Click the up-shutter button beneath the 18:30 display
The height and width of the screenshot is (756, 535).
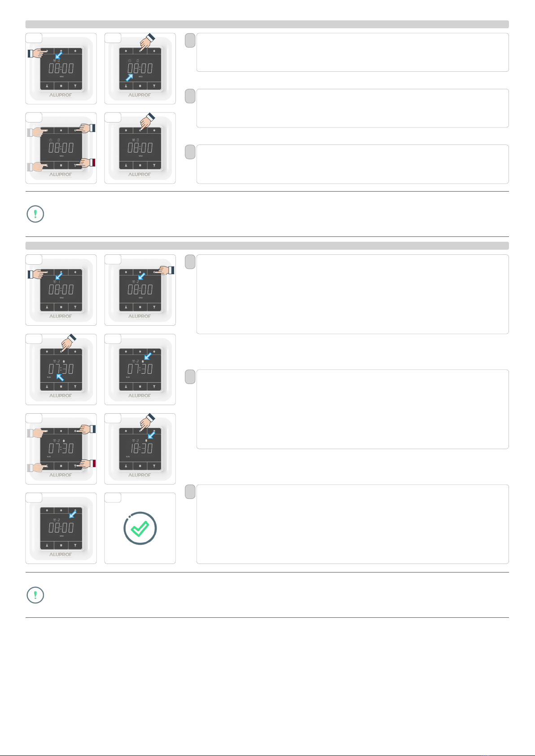pyautogui.click(x=126, y=466)
